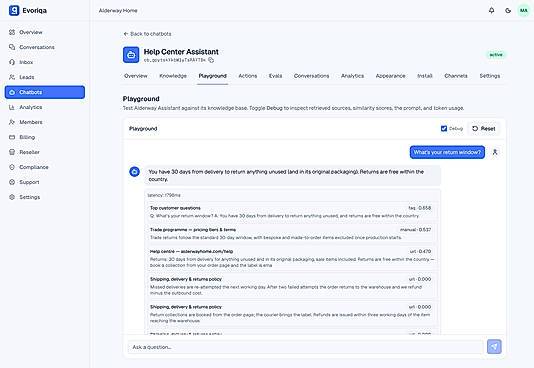Image resolution: width=534 pixels, height=368 pixels.
Task: Focus the Ask a question input
Action: point(305,347)
